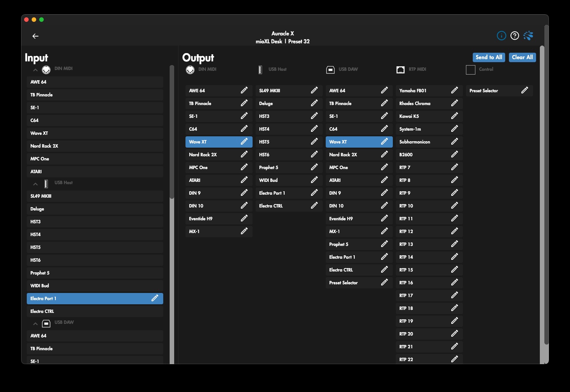Click the info icon in the top toolbar

[501, 35]
